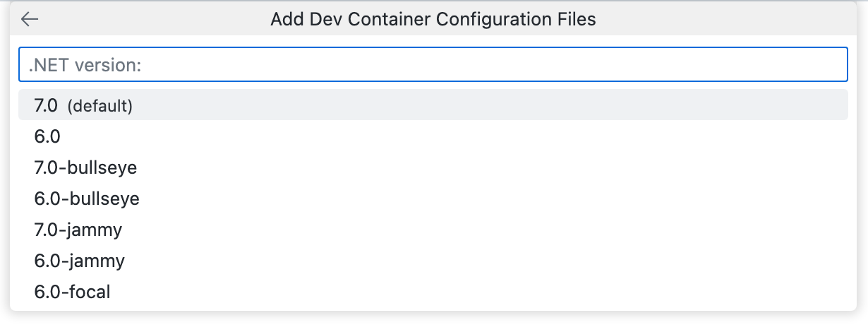Choose .NET version 6.0
Viewport: 868px width, 325px height.
point(47,136)
